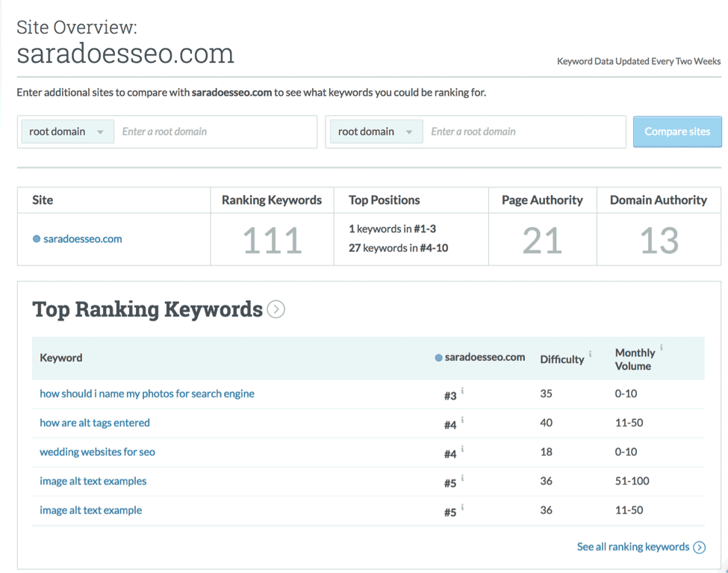Screen dimensions: 728x573
Task: Click info icon in 'image alt text examples' row
Action: 463,478
